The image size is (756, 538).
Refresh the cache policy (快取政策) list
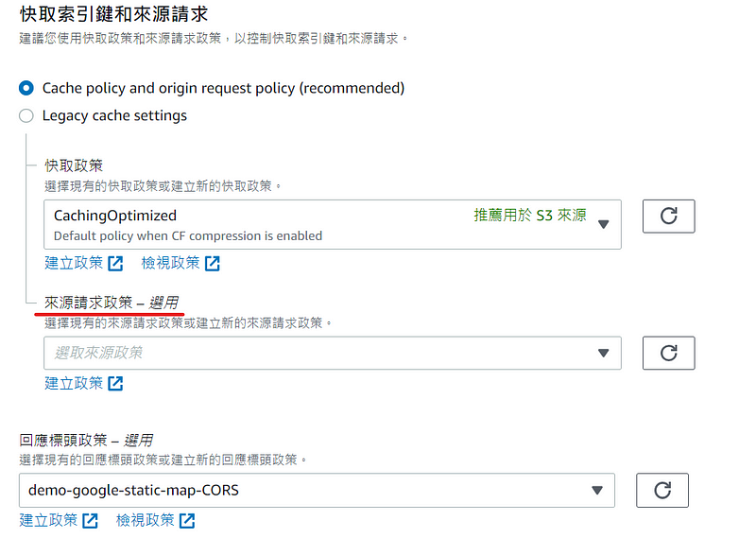pos(668,217)
